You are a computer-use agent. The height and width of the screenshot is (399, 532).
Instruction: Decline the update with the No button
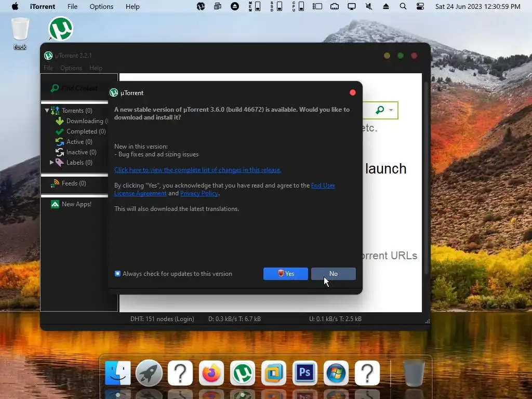pos(333,273)
